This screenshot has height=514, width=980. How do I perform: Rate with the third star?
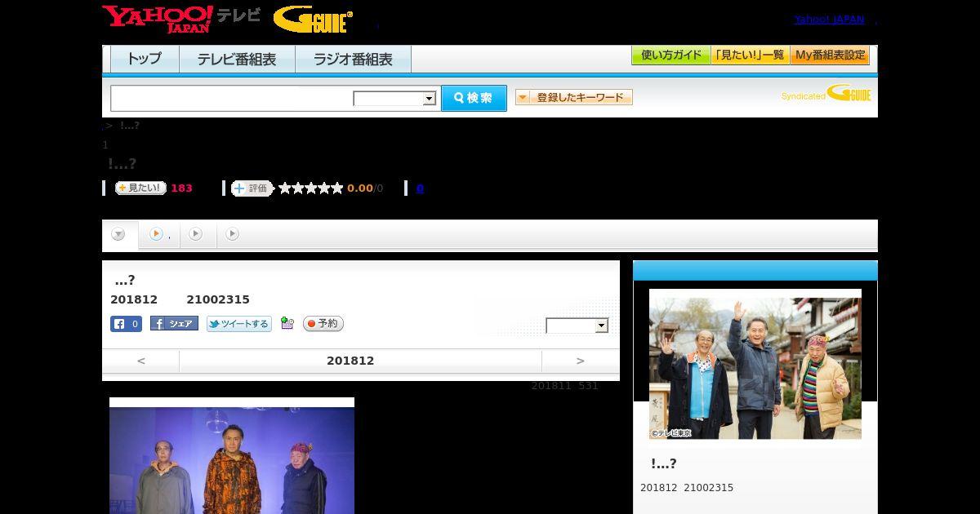311,188
